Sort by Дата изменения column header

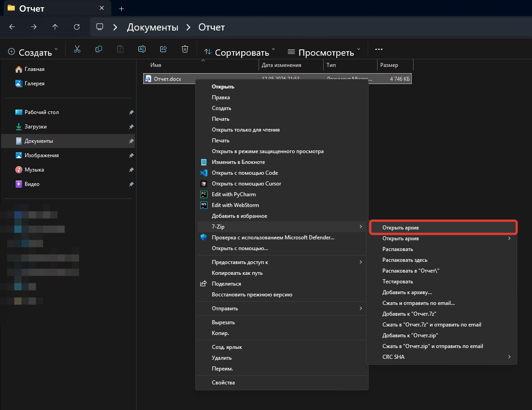(x=291, y=65)
